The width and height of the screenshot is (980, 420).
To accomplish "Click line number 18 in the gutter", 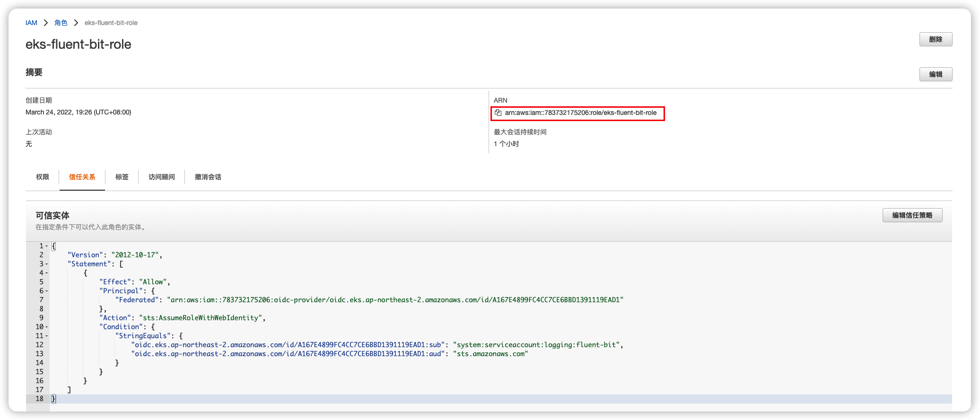I will [x=40, y=399].
